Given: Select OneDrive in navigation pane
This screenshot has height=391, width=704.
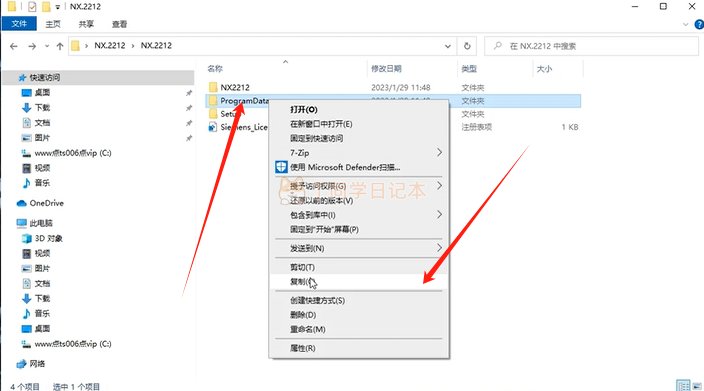Looking at the screenshot, I should [47, 203].
